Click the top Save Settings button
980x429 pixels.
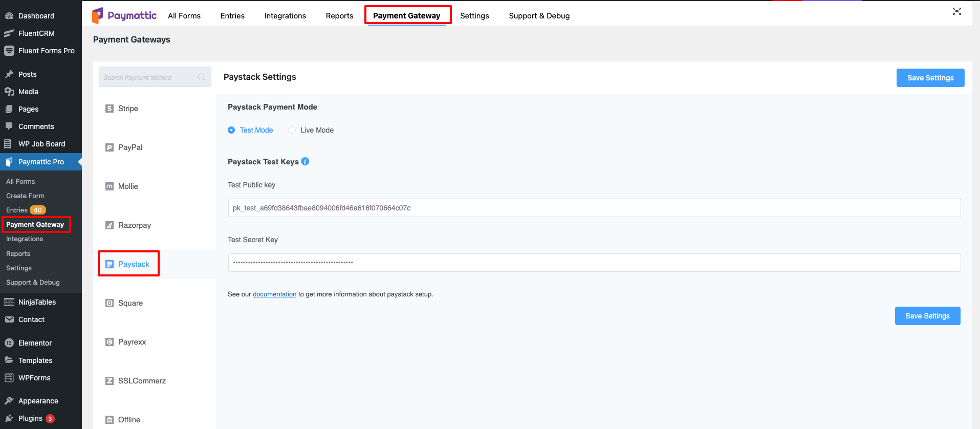click(x=930, y=78)
